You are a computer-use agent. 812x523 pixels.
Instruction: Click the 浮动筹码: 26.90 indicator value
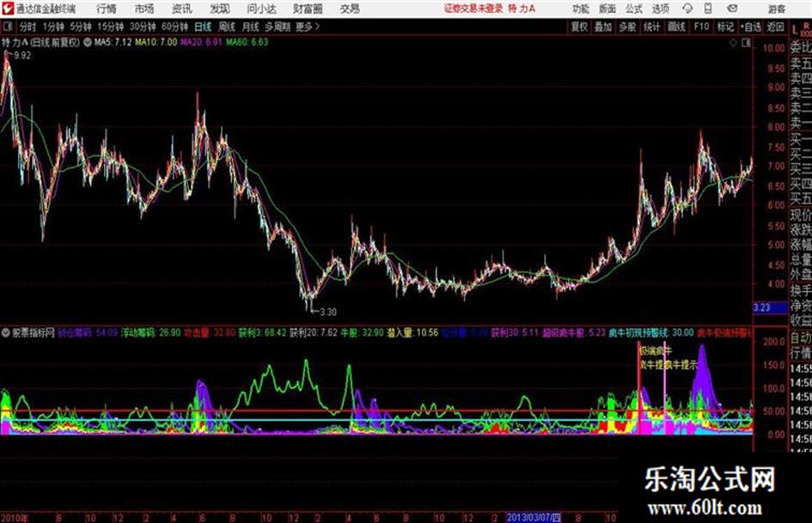[150, 332]
